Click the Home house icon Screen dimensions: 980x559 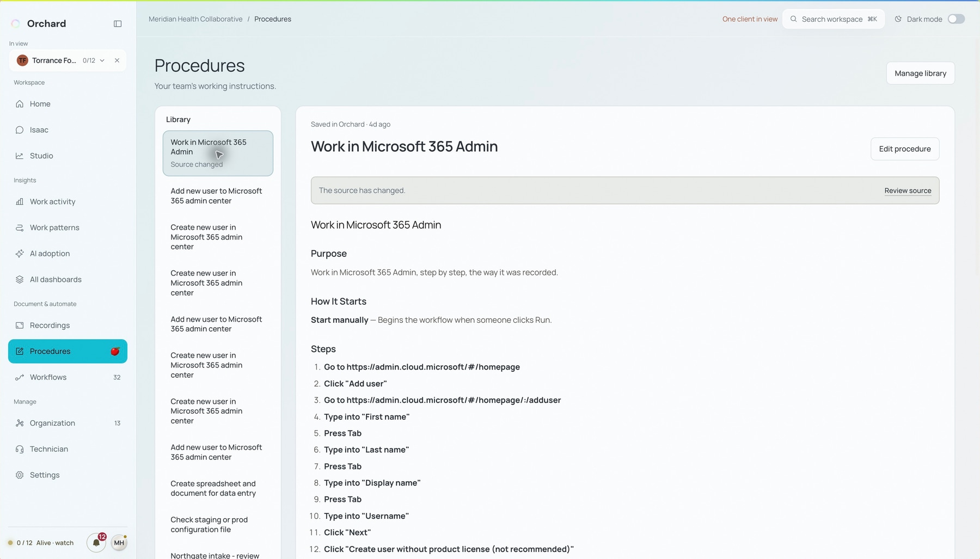pos(20,104)
